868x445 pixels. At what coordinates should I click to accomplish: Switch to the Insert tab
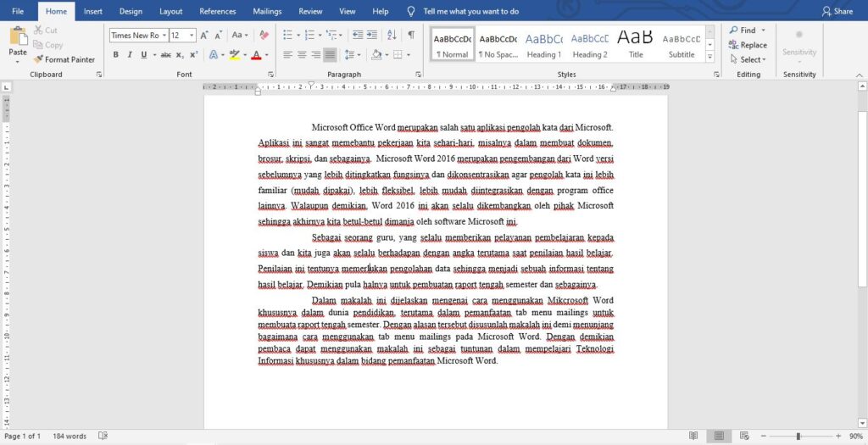[x=93, y=11]
